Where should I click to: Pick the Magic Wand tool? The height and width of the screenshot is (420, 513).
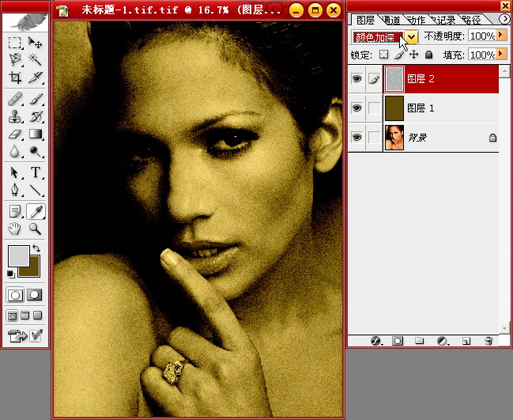click(x=36, y=59)
